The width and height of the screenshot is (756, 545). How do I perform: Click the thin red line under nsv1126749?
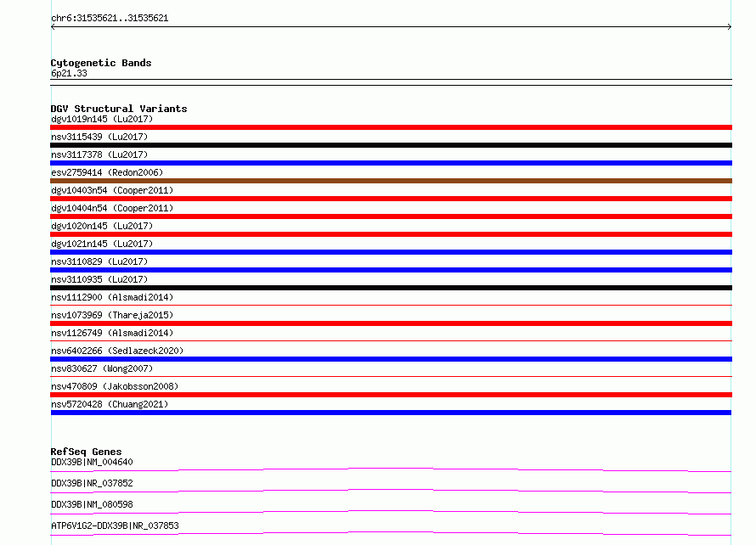tap(391, 340)
